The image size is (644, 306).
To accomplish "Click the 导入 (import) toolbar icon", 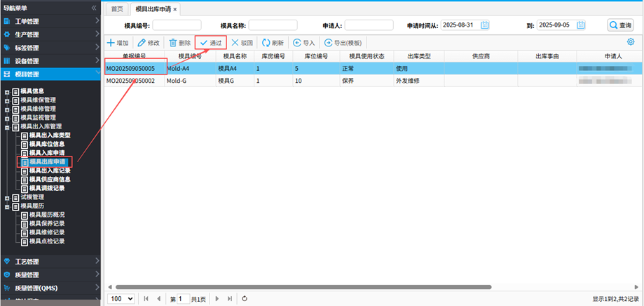I will 297,43.
